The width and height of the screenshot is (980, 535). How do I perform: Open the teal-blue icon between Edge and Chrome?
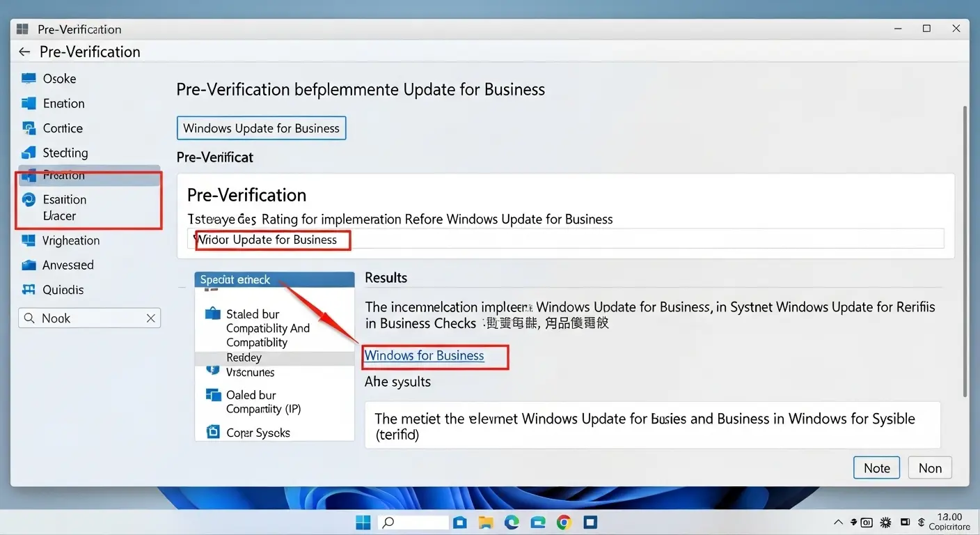click(538, 522)
